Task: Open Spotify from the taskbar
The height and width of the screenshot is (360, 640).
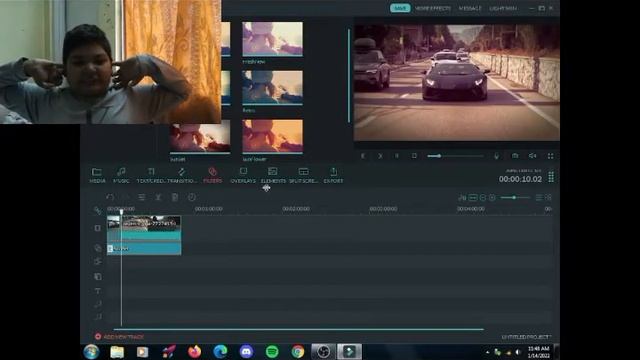Action: (272, 351)
